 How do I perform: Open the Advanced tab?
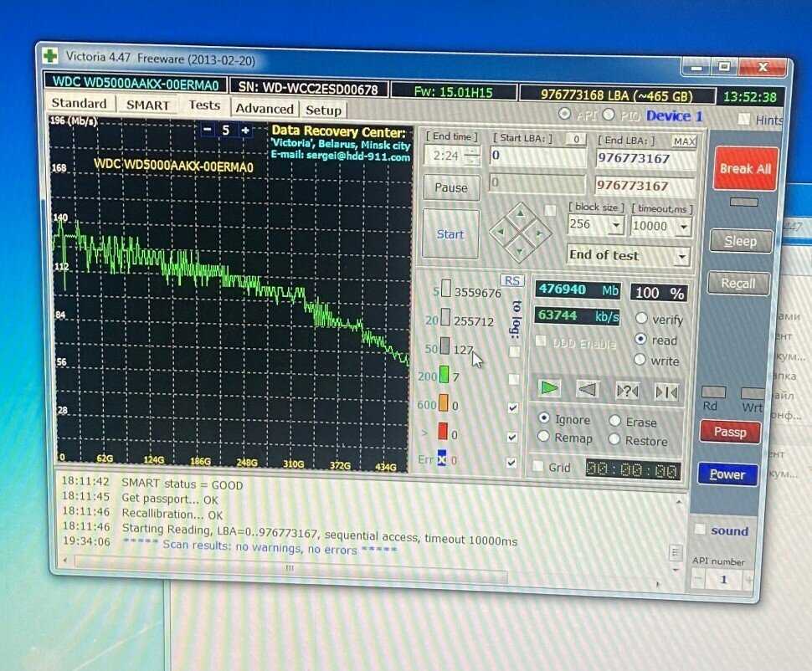264,109
